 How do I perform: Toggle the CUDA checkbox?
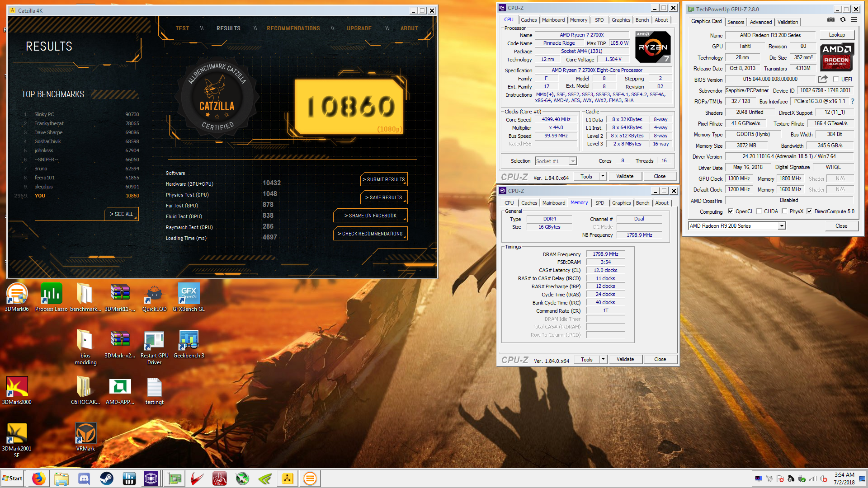coord(759,211)
